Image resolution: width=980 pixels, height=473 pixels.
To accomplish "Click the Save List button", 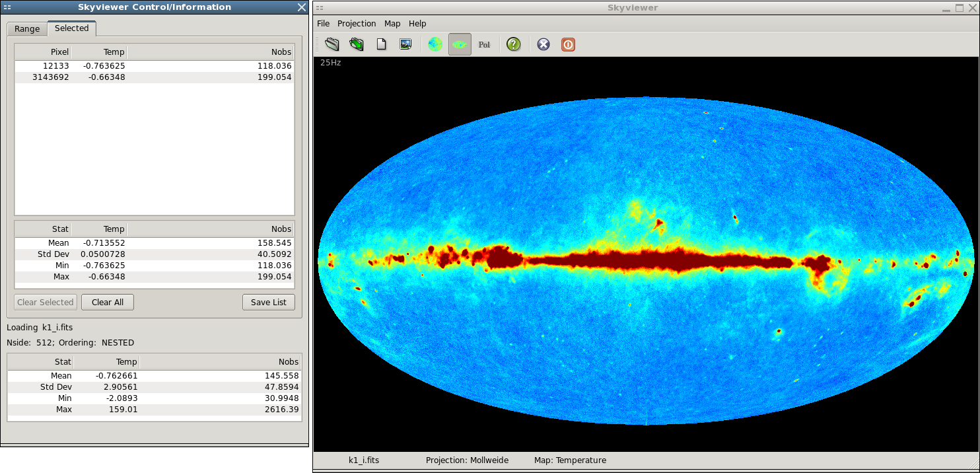I will pyautogui.click(x=269, y=302).
